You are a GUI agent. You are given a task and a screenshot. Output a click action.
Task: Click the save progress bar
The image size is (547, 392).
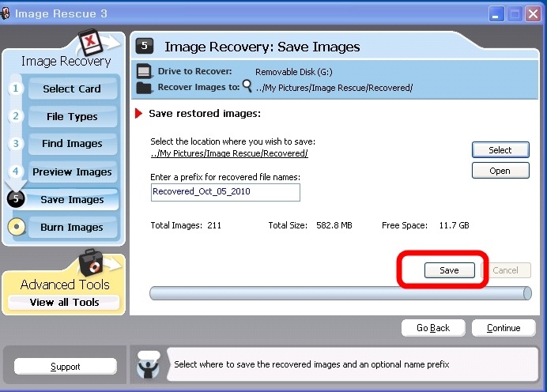click(x=340, y=293)
